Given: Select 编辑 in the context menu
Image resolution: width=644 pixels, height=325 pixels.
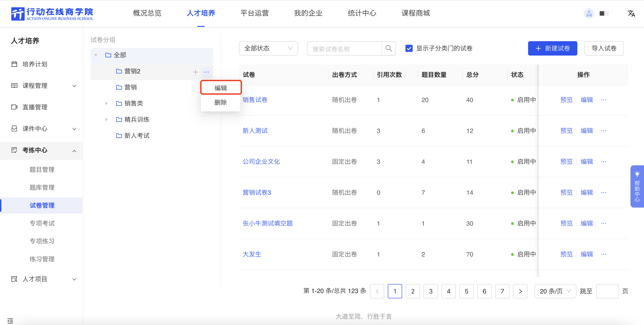Looking at the screenshot, I should [x=220, y=88].
